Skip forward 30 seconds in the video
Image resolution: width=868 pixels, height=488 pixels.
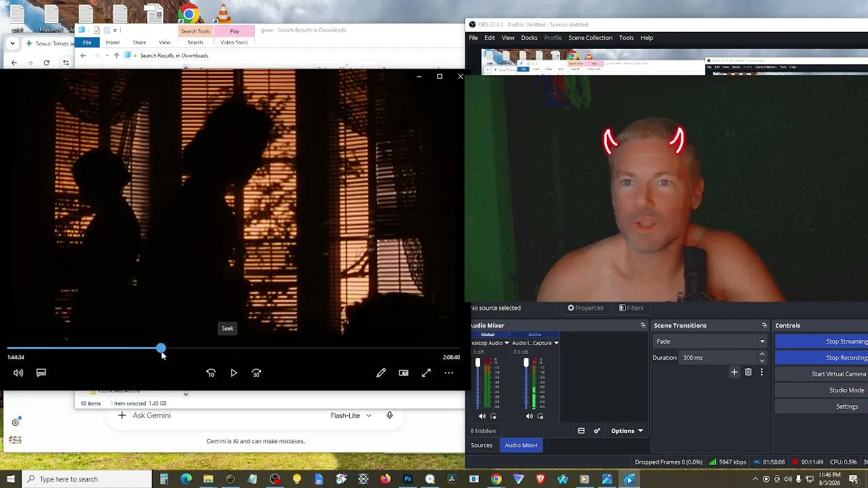click(x=256, y=373)
